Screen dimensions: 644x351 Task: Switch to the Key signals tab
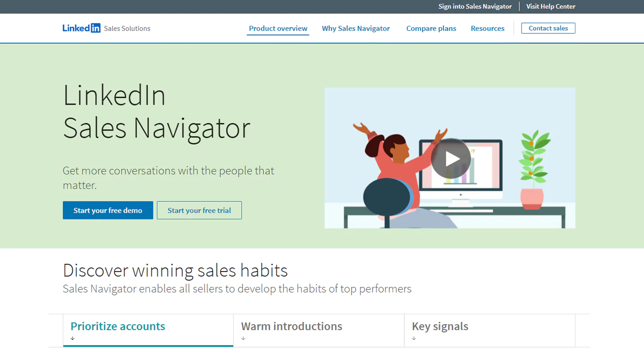(x=440, y=326)
